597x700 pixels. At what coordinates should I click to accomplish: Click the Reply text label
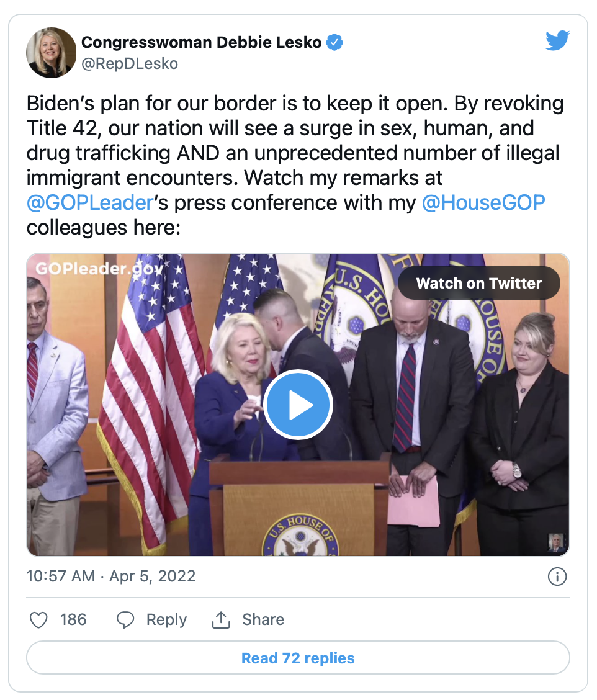pyautogui.click(x=166, y=619)
